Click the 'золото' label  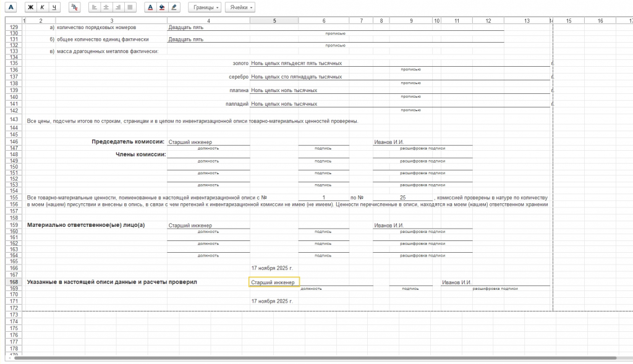pyautogui.click(x=240, y=64)
